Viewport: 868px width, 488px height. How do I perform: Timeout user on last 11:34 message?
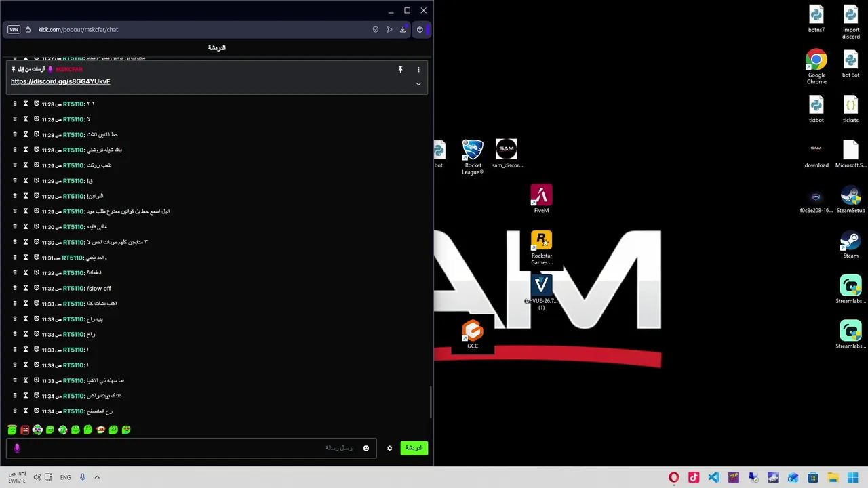(x=26, y=411)
